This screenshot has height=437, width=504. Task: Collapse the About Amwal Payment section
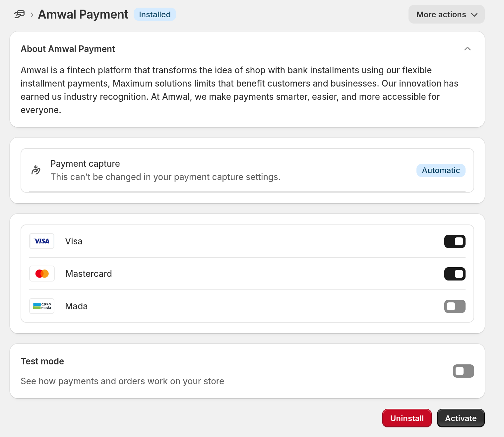[x=468, y=49]
